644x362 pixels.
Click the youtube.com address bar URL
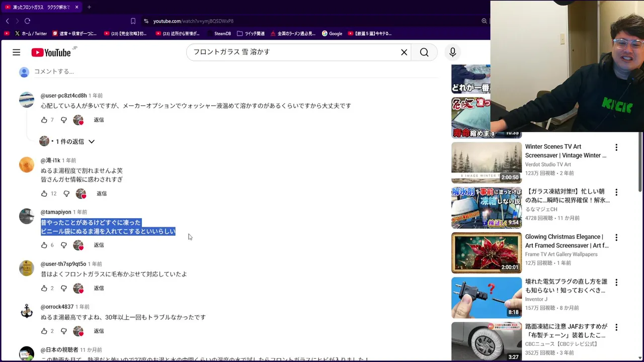[193, 21]
